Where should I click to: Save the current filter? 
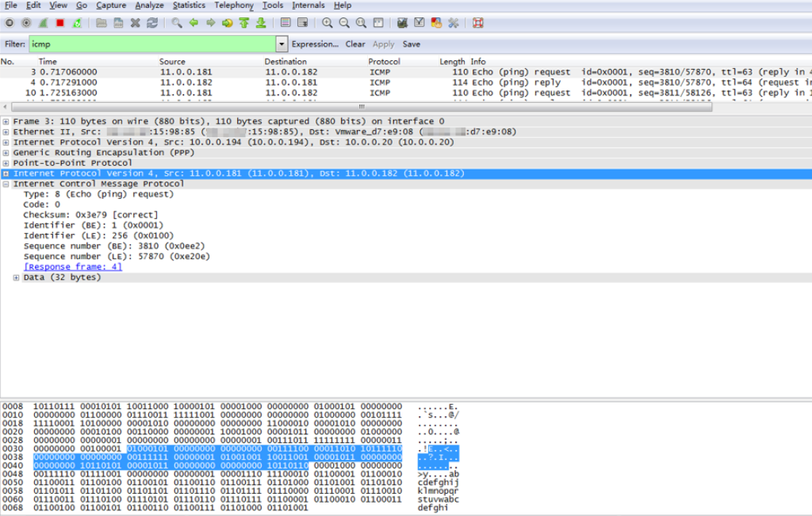(412, 44)
